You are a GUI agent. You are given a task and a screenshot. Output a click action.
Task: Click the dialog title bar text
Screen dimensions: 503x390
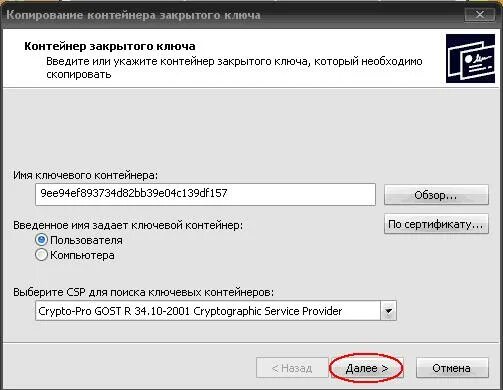pyautogui.click(x=133, y=15)
